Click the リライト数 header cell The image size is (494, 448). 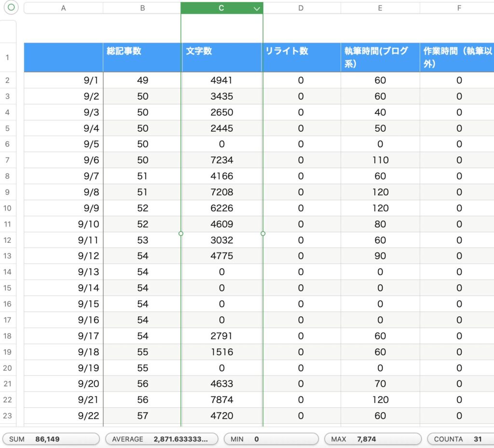coord(301,57)
